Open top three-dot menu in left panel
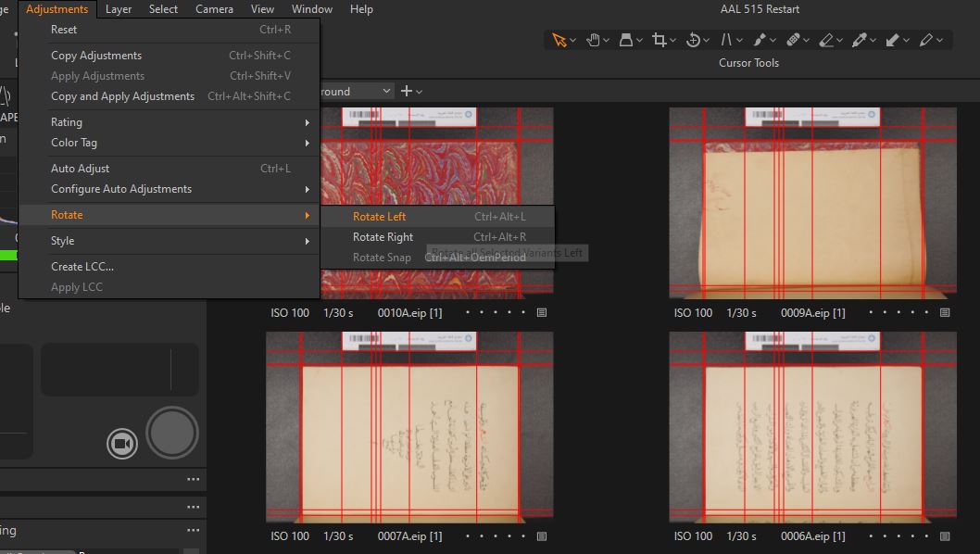The height and width of the screenshot is (554, 980). click(193, 480)
